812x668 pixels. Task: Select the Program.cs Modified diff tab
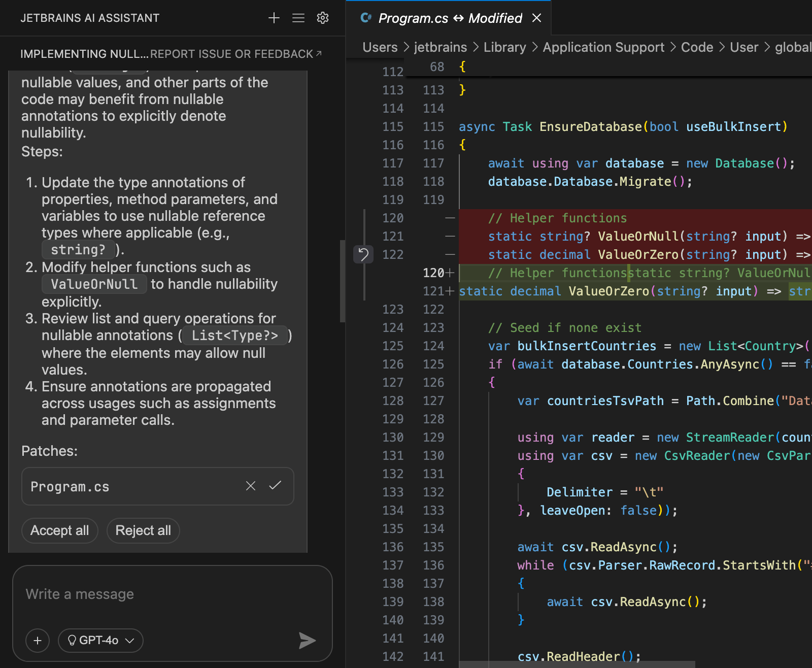click(x=449, y=18)
